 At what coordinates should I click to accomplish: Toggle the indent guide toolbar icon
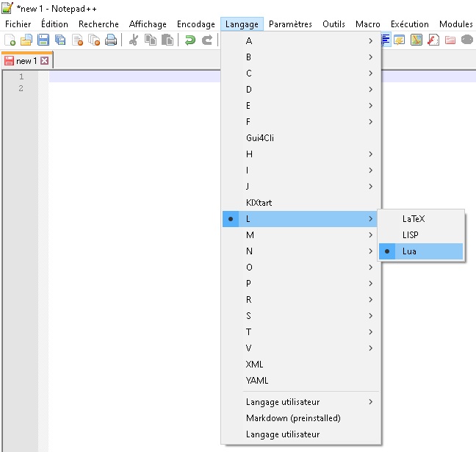386,40
